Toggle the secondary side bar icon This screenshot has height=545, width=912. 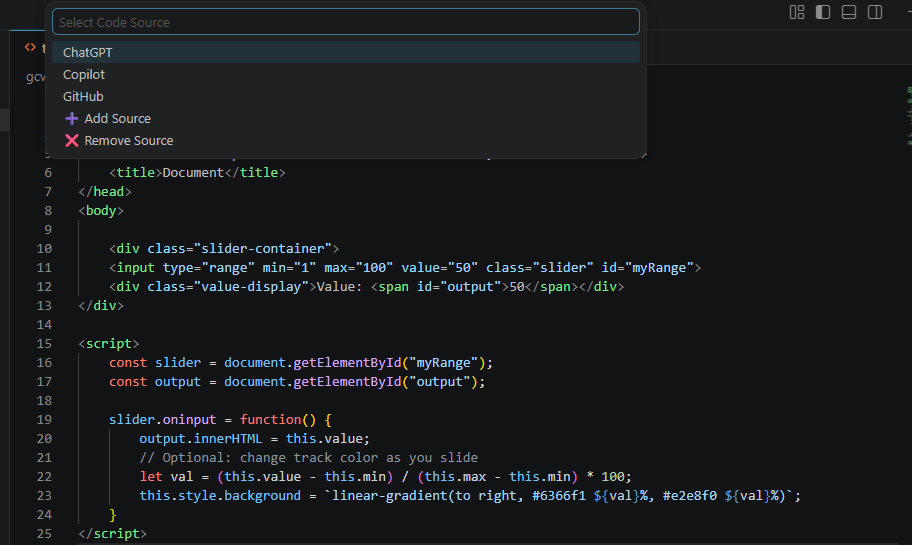[x=875, y=12]
